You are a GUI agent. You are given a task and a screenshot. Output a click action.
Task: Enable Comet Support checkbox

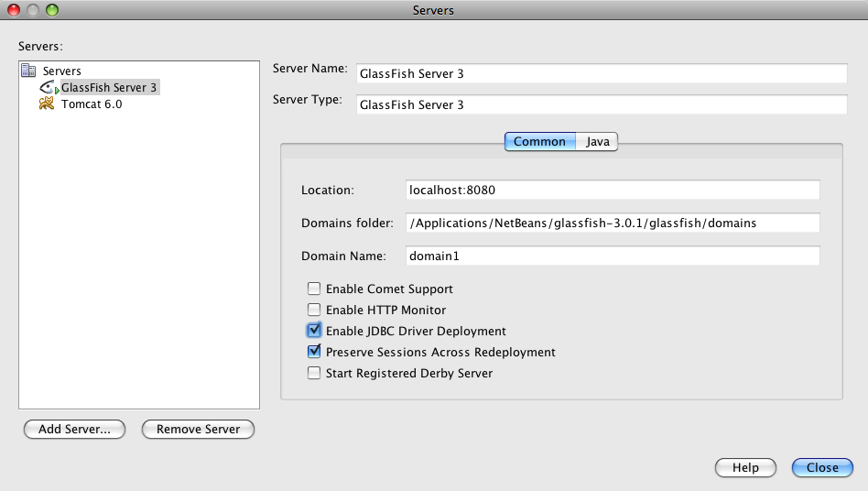click(315, 289)
